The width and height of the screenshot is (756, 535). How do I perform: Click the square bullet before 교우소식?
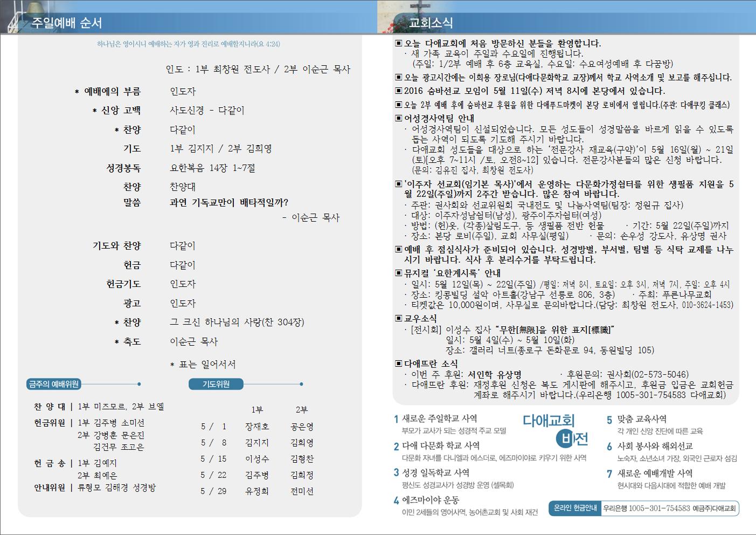tap(399, 319)
